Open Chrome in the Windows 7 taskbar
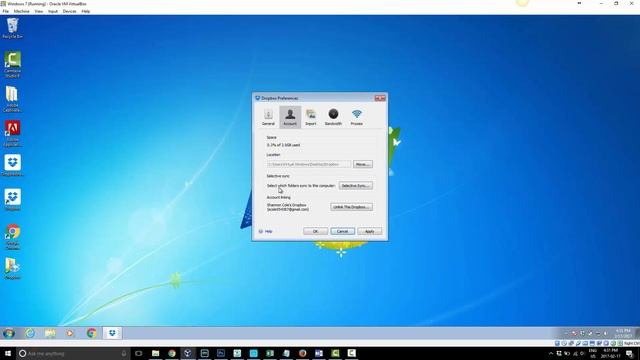This screenshot has height=360, width=640. [91, 333]
